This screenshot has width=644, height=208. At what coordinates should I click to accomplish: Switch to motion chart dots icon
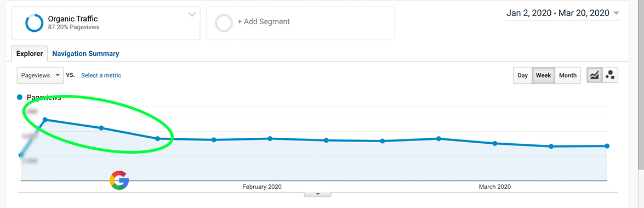point(610,75)
